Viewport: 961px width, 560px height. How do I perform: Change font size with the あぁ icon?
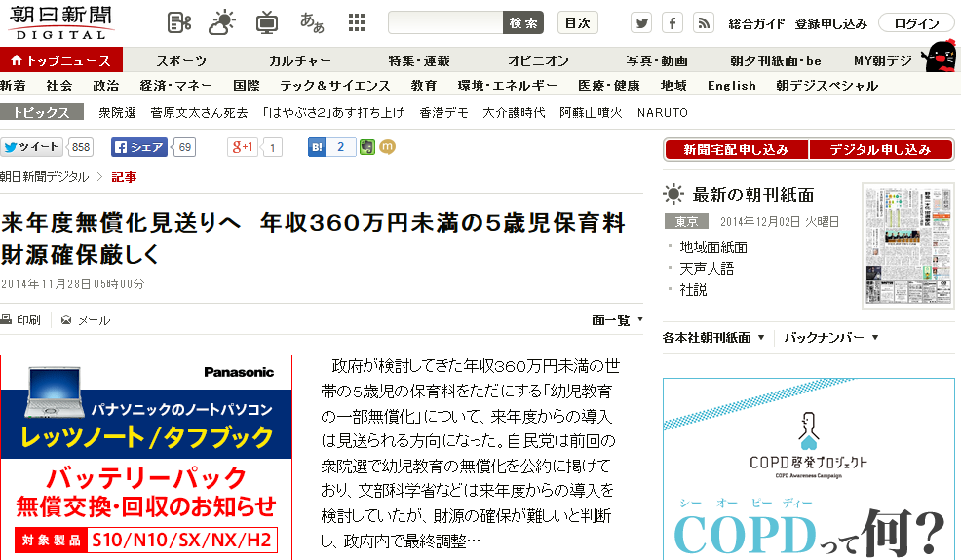click(x=312, y=23)
